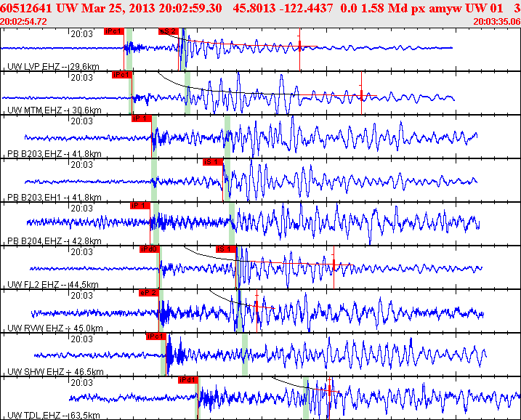
Task: Select the S pick flag on LVP trace
Action: tap(168, 32)
